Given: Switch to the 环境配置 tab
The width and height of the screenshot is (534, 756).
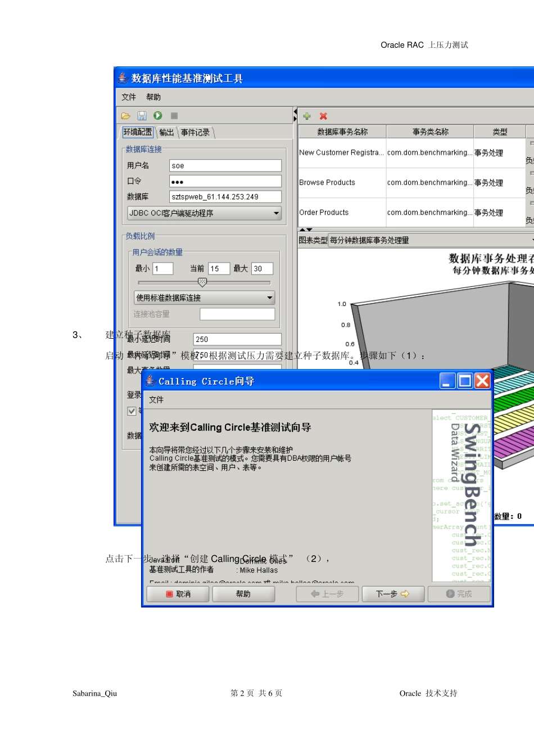Looking at the screenshot, I should [x=138, y=132].
